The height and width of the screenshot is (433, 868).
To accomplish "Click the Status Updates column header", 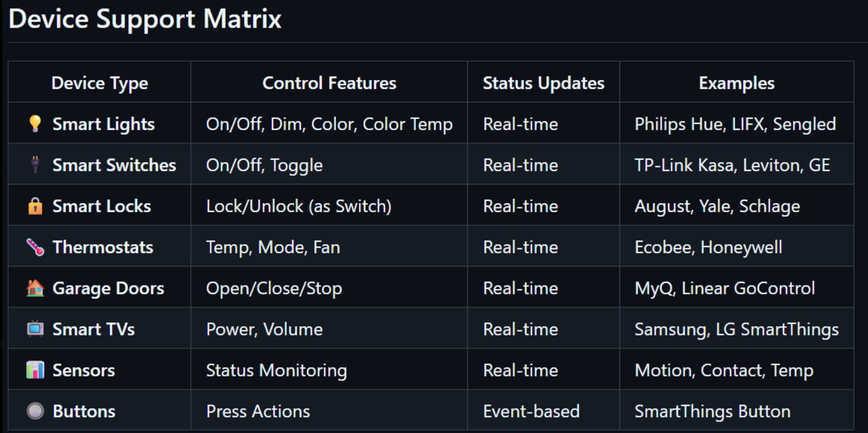I will point(543,83).
